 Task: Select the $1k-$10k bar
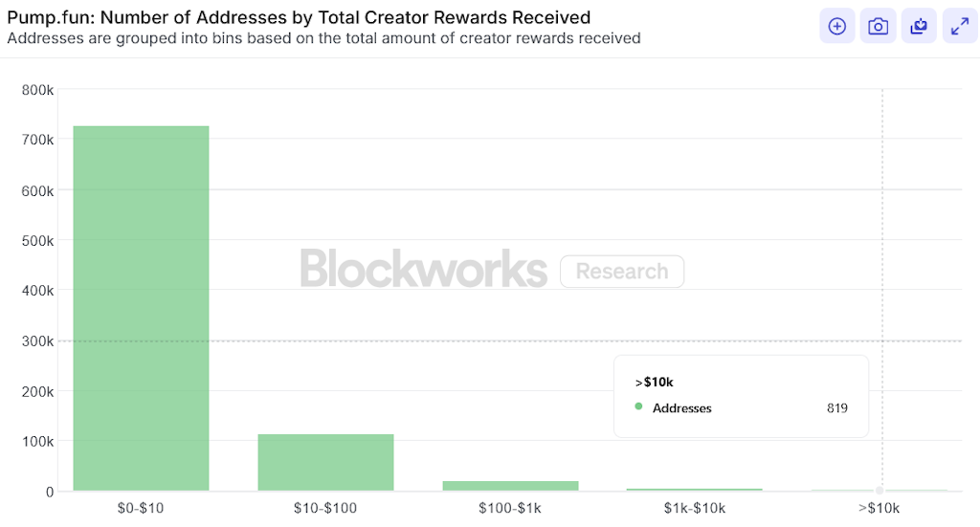click(x=695, y=490)
